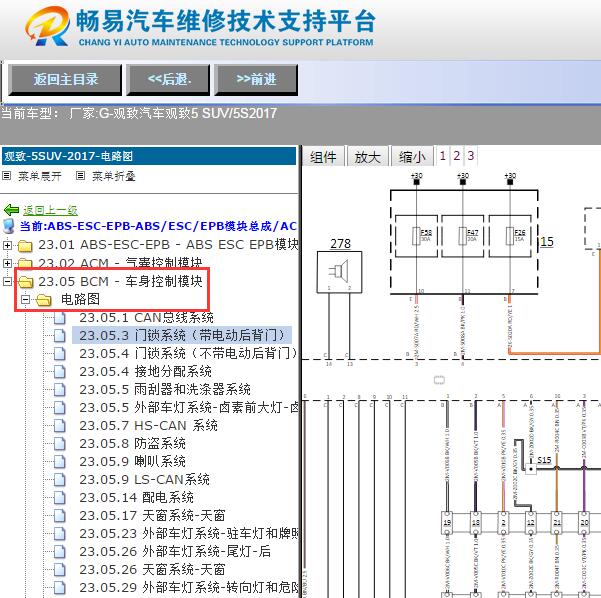Click fuse F58 in the diagram

416,236
